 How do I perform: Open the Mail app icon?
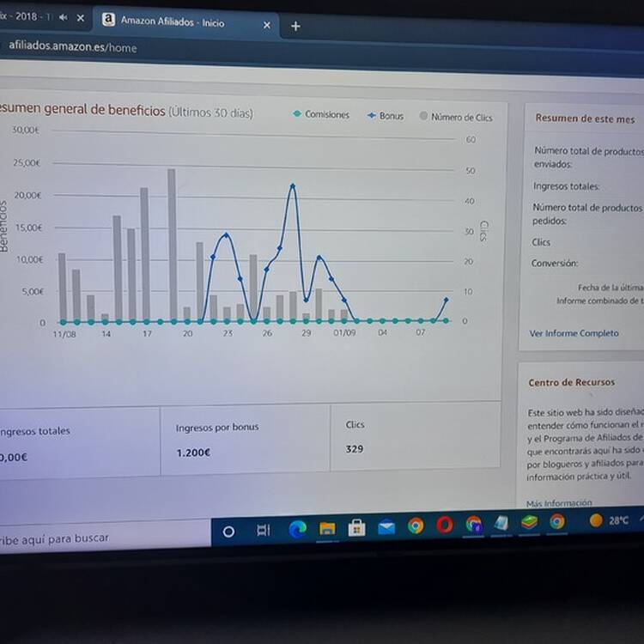(x=386, y=527)
